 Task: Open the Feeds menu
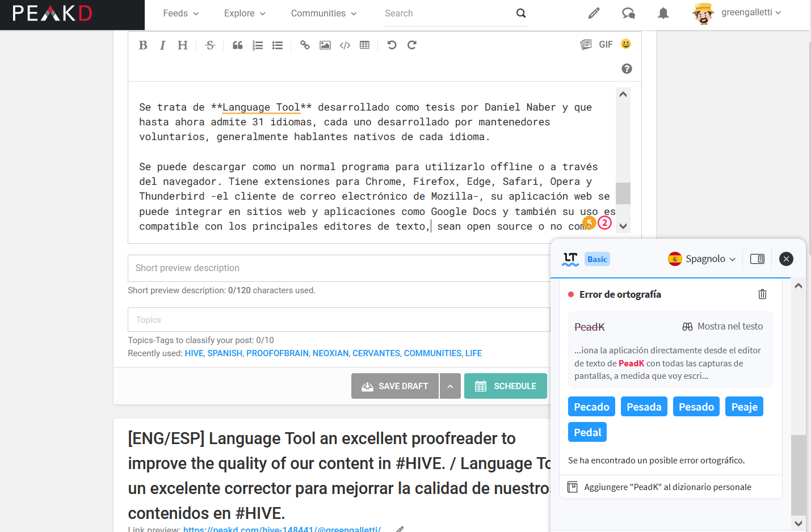click(x=180, y=13)
